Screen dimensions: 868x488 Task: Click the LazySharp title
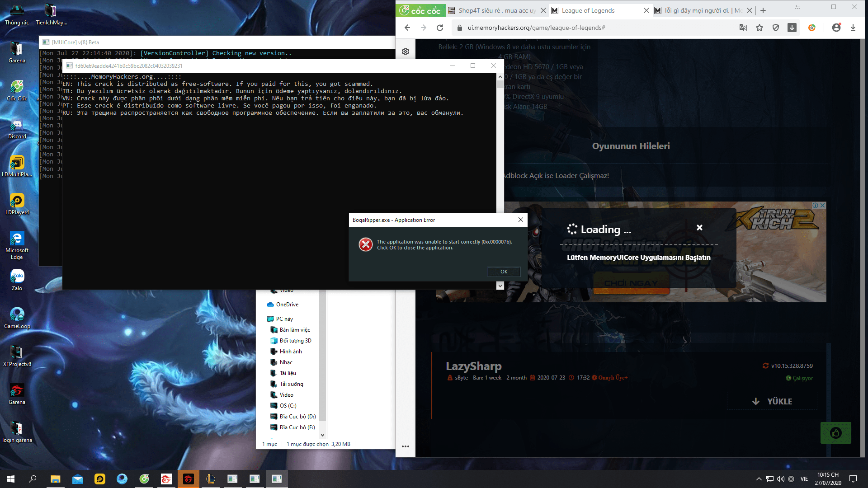pos(473,366)
